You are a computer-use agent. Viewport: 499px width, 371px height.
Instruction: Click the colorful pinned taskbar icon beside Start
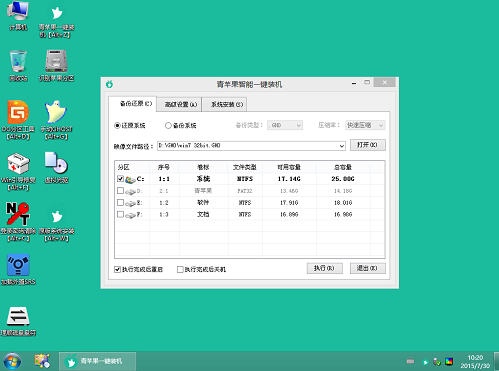coord(42,361)
